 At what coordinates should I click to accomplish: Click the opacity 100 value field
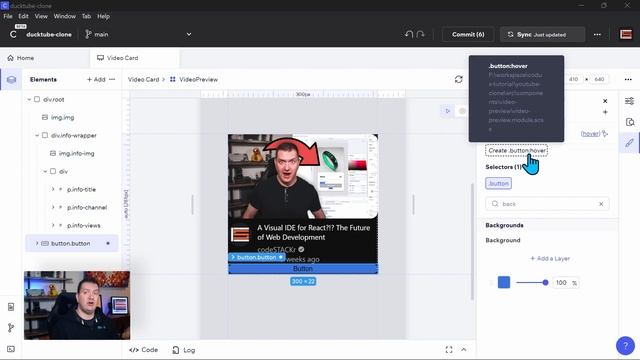pos(561,282)
